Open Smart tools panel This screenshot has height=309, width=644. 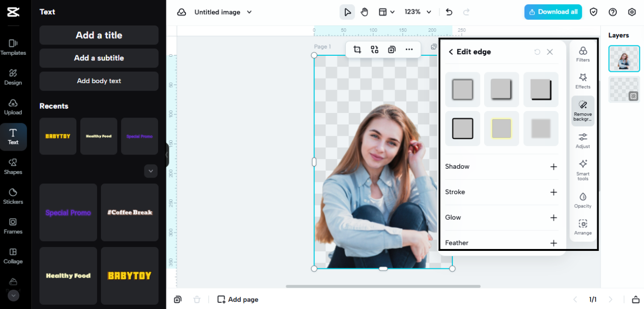pos(583,169)
